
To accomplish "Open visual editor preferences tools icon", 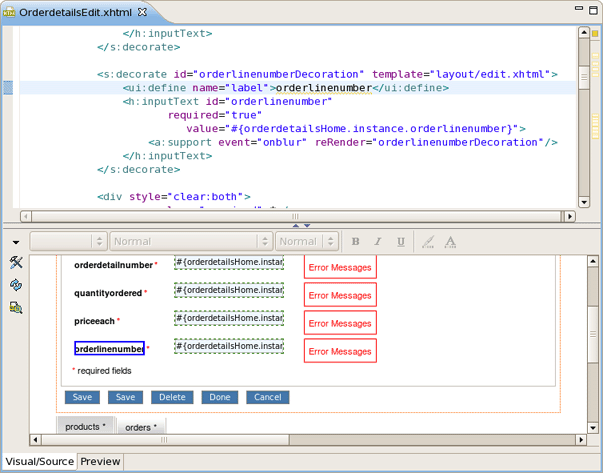I will (x=16, y=263).
